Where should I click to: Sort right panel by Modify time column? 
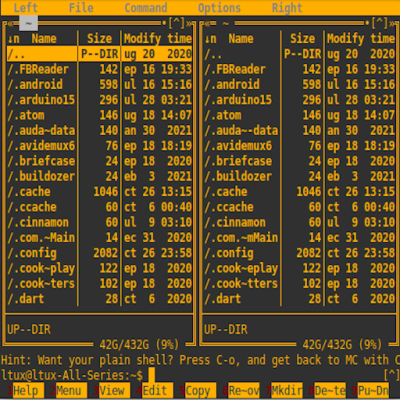[x=361, y=39]
